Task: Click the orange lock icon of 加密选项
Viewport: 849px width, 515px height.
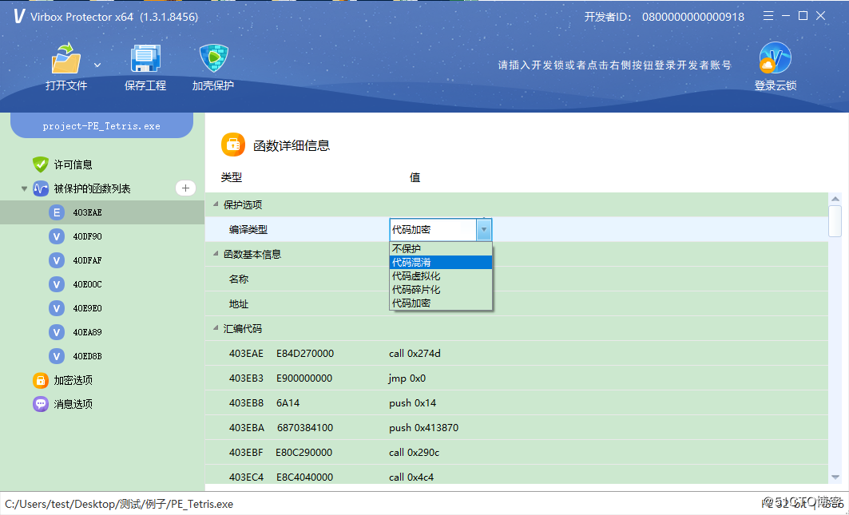Action: tap(41, 380)
